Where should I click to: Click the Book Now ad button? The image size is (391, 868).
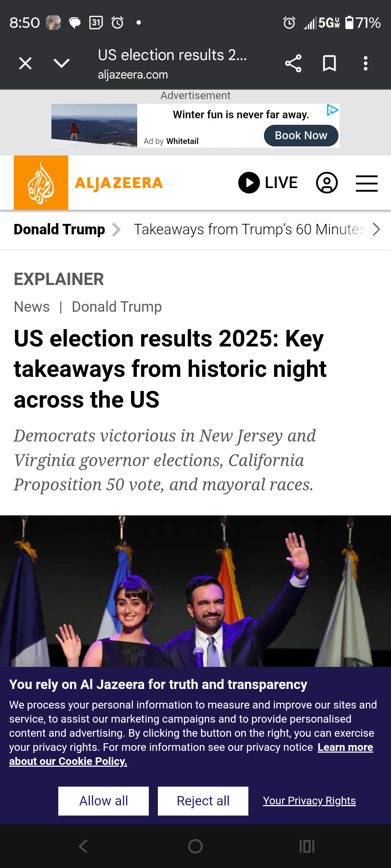[x=301, y=136]
